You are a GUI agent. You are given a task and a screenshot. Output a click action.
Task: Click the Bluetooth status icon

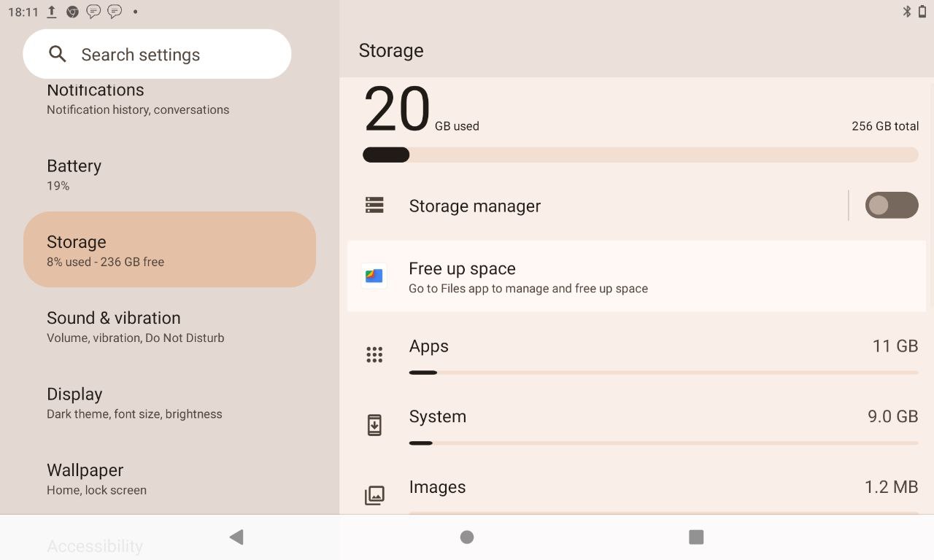907,11
